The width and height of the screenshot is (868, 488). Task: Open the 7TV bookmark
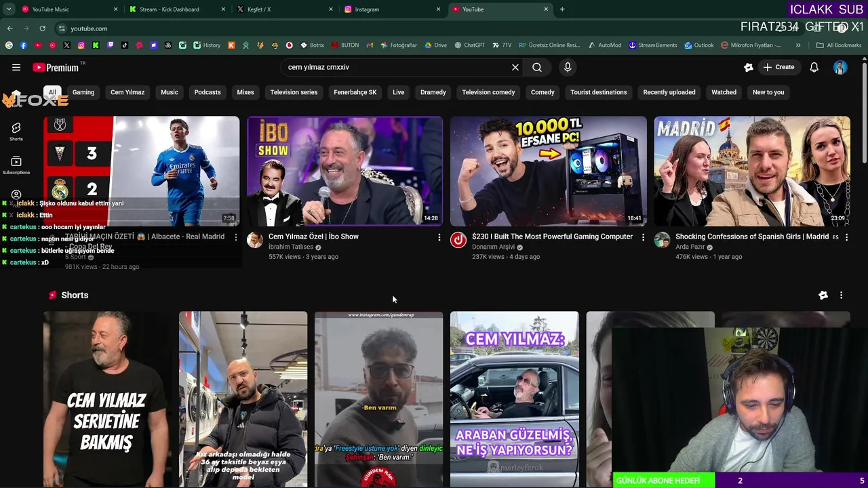pyautogui.click(x=501, y=45)
